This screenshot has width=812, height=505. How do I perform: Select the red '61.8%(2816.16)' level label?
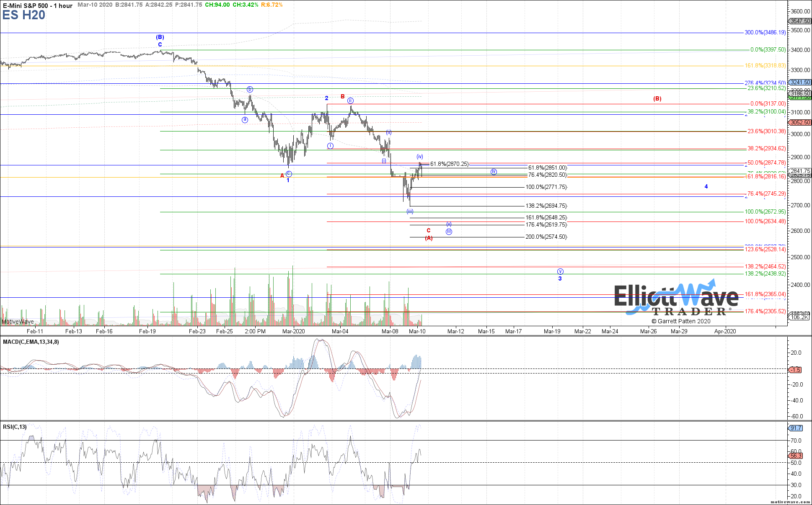(767, 177)
